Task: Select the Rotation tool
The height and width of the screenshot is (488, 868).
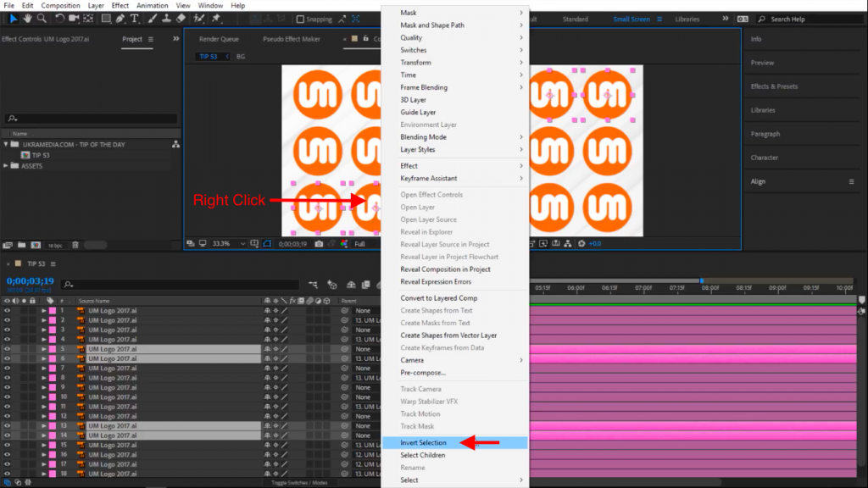Action: [59, 19]
